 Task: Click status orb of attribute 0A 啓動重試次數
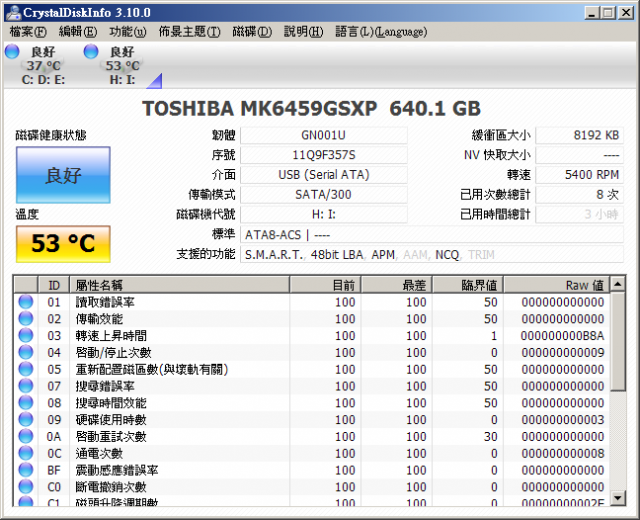[x=26, y=436]
